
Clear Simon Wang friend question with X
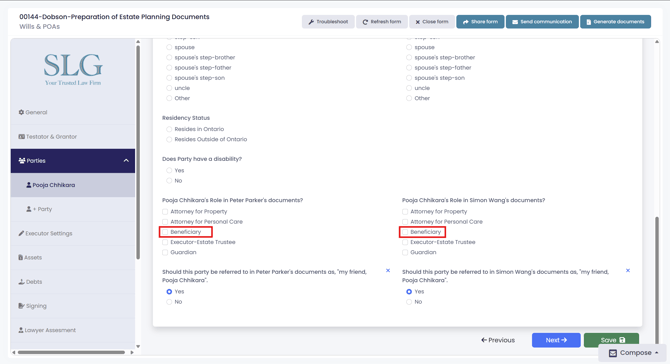click(628, 270)
